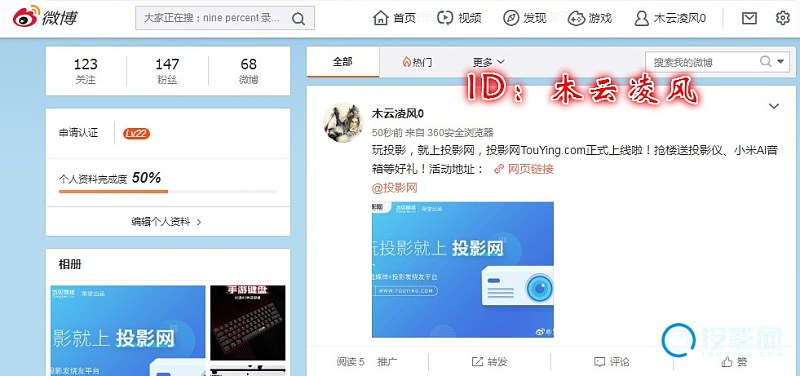Open the post's 投影网 image
This screenshot has height=376, width=800.
(x=463, y=269)
